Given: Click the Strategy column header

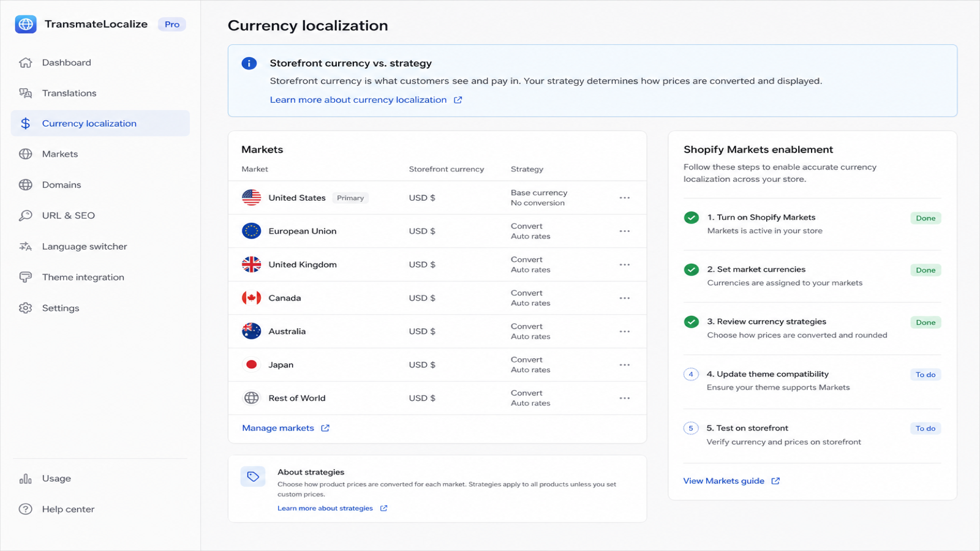Looking at the screenshot, I should click(x=527, y=169).
